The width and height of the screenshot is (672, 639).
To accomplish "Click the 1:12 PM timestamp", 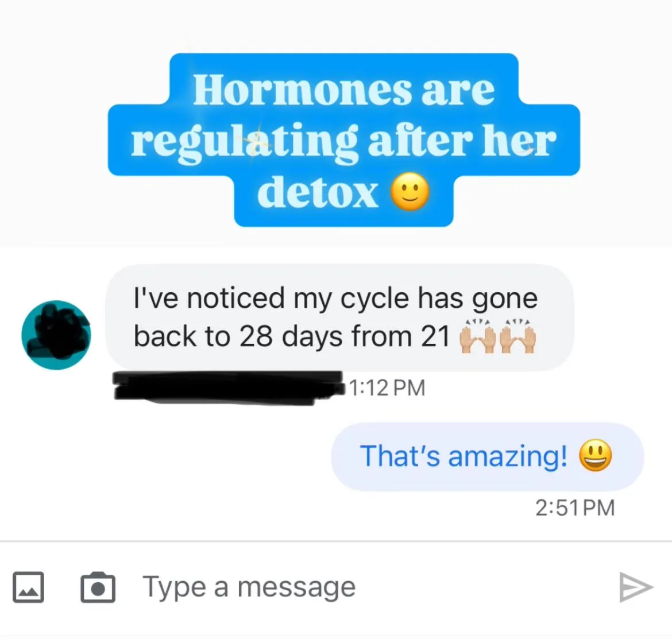I will tap(387, 388).
